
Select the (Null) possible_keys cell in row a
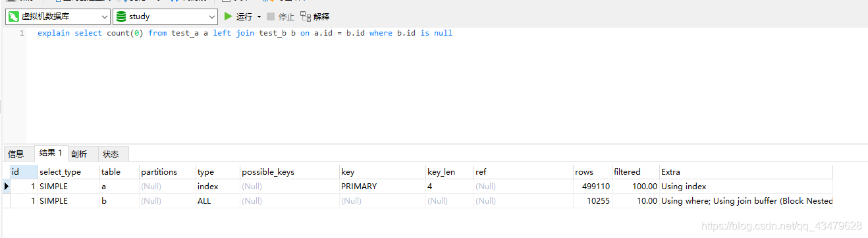click(x=290, y=187)
